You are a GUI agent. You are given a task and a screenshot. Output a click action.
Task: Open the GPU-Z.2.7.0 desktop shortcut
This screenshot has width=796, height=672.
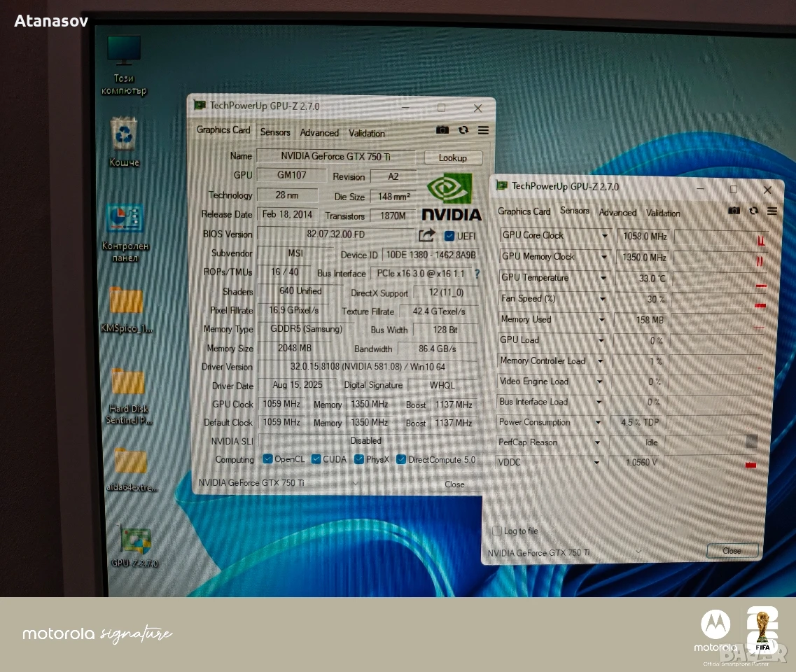pyautogui.click(x=134, y=547)
